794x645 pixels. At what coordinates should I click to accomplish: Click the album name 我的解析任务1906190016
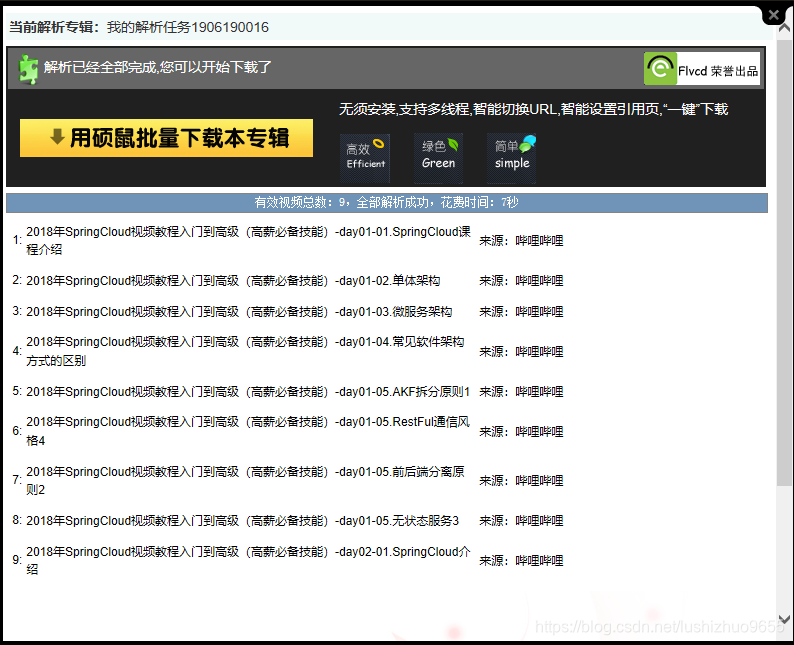pyautogui.click(x=188, y=27)
